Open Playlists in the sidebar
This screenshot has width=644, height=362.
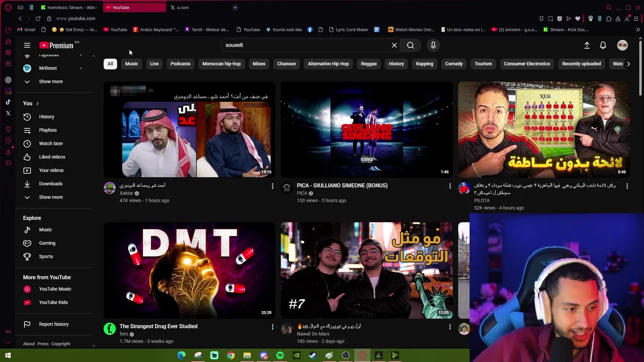coord(48,130)
